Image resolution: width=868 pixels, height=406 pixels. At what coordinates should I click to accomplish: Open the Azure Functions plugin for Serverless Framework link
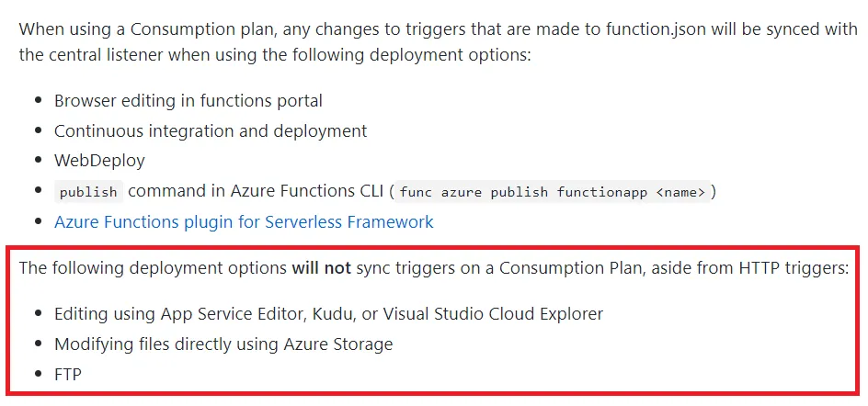click(x=244, y=222)
